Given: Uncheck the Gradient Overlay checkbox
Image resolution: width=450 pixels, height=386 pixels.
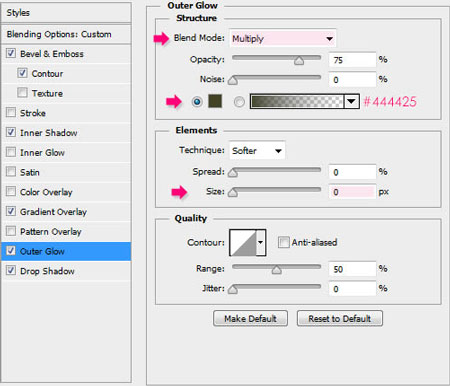Looking at the screenshot, I should click(11, 211).
